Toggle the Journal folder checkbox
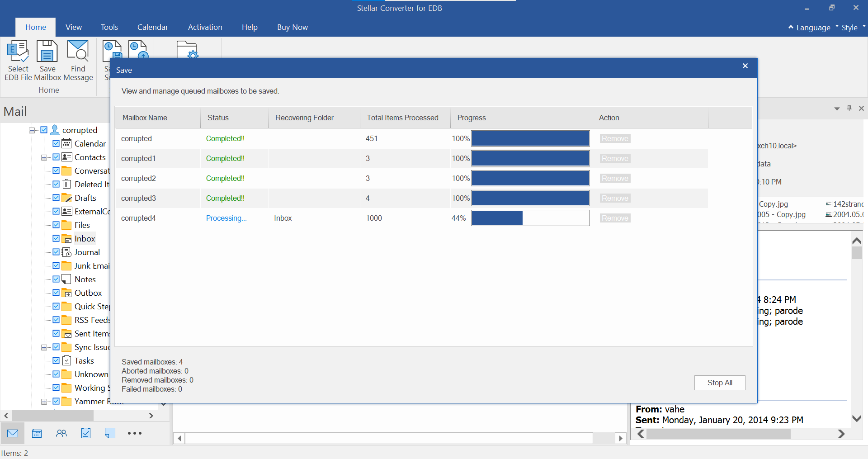The image size is (868, 459). [x=56, y=252]
